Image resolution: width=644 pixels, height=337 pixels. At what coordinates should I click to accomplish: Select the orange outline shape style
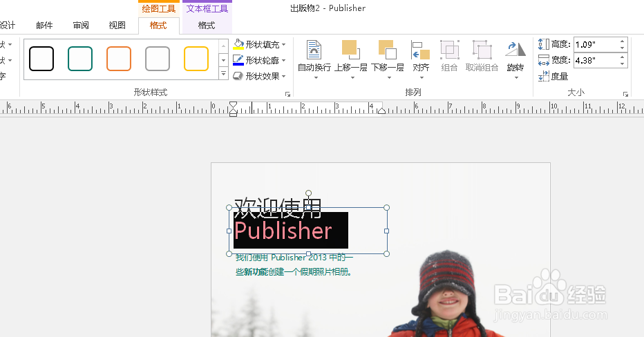point(119,59)
